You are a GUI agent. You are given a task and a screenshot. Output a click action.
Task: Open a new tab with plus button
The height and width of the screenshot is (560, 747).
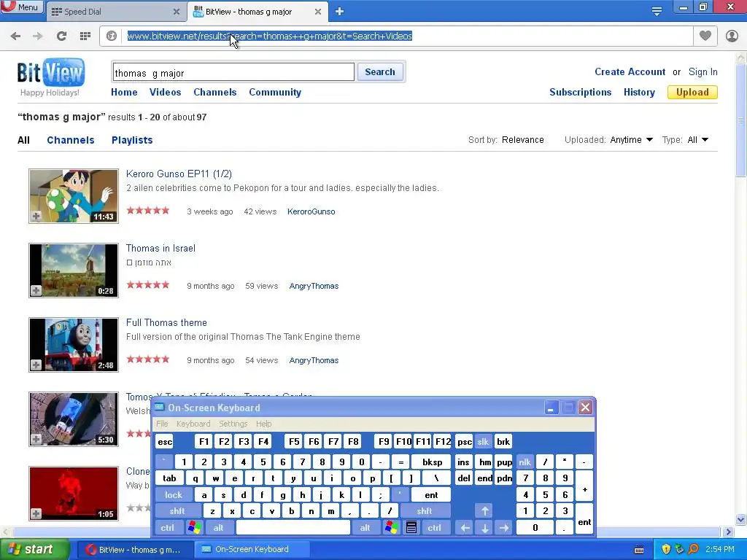339,12
